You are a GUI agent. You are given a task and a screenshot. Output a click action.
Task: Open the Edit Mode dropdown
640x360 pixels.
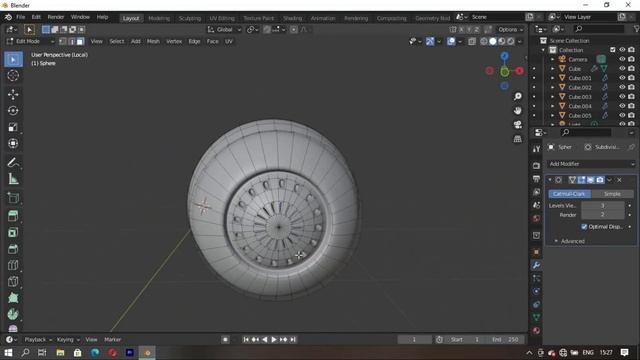(x=30, y=41)
